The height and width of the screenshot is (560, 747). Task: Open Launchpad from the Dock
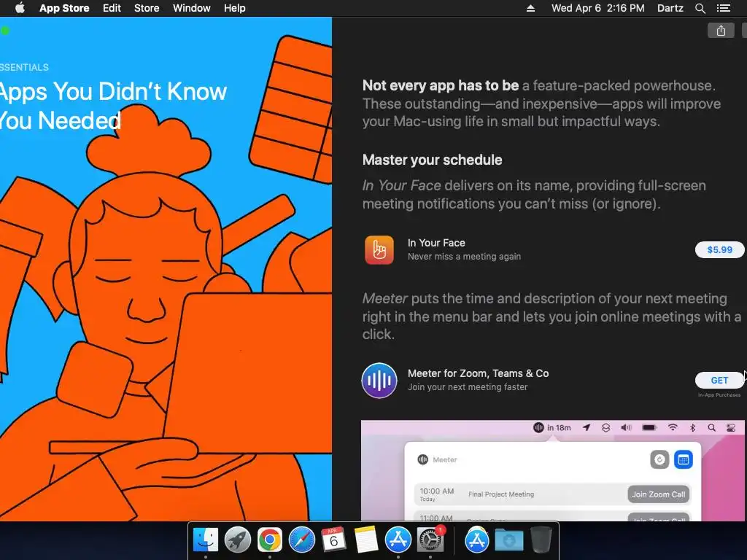point(238,540)
